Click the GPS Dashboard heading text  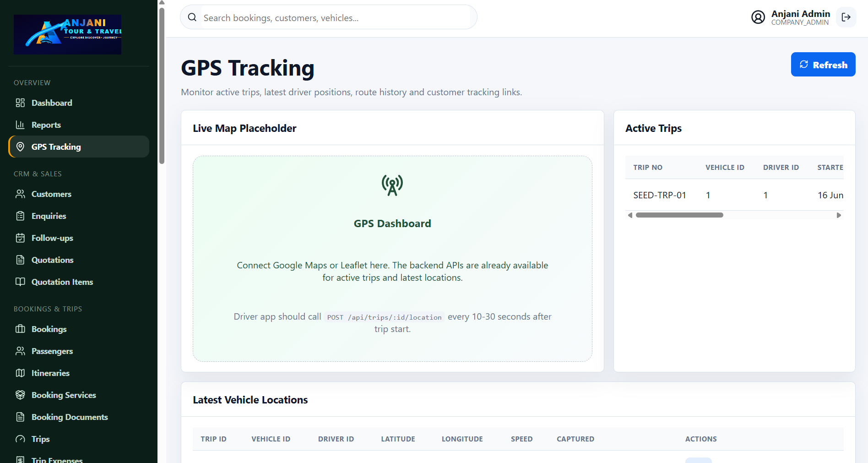(x=392, y=223)
